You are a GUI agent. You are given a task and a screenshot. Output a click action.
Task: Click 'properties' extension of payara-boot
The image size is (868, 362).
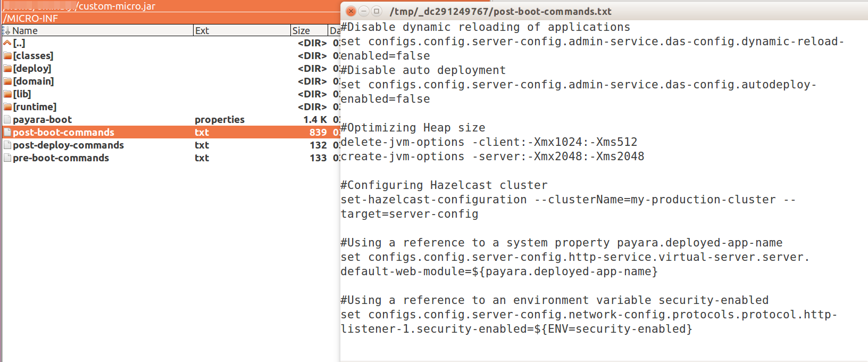[x=220, y=120]
